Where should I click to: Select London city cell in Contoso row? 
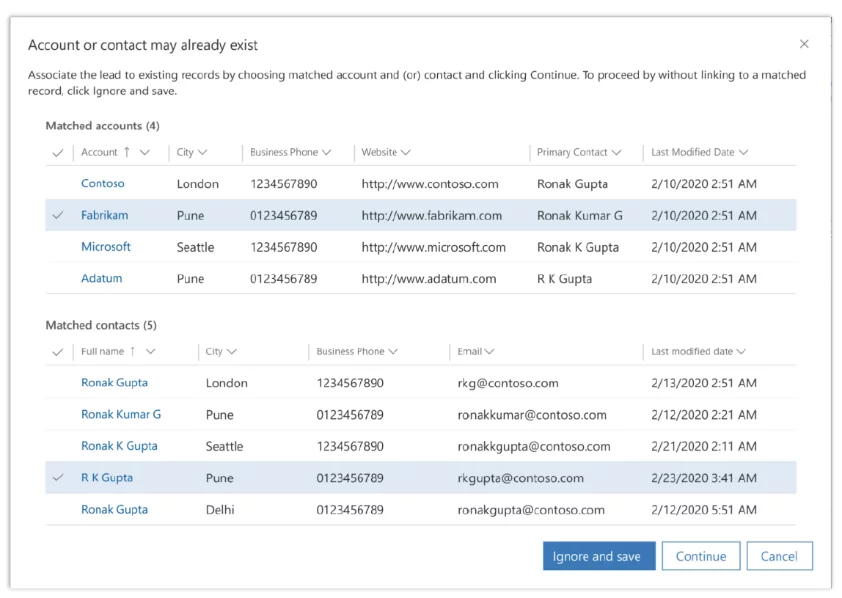click(198, 184)
